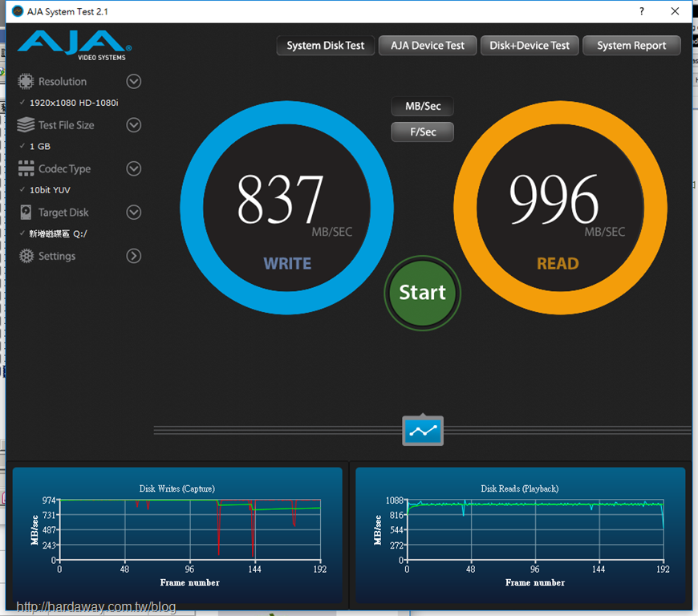The height and width of the screenshot is (616, 698).
Task: Close the AJA System Test window
Action: point(675,11)
